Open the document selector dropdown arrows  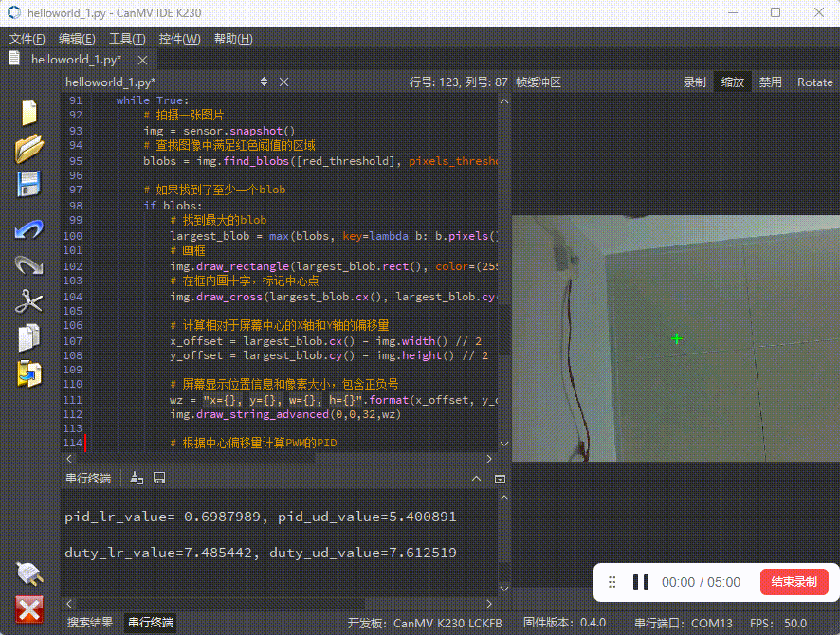265,82
